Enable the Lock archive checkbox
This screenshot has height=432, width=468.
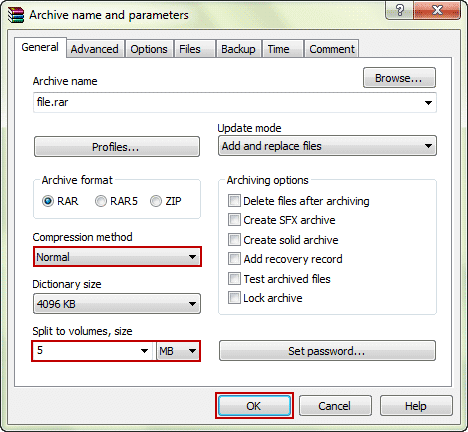pyautogui.click(x=234, y=298)
